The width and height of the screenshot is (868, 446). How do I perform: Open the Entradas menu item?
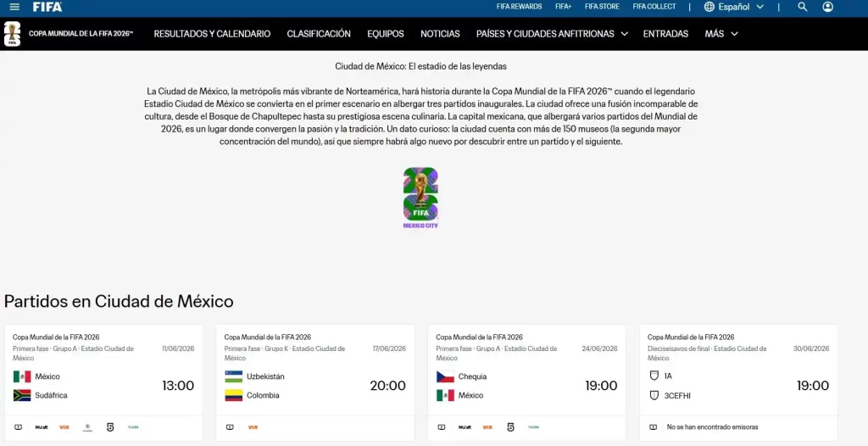pyautogui.click(x=666, y=34)
